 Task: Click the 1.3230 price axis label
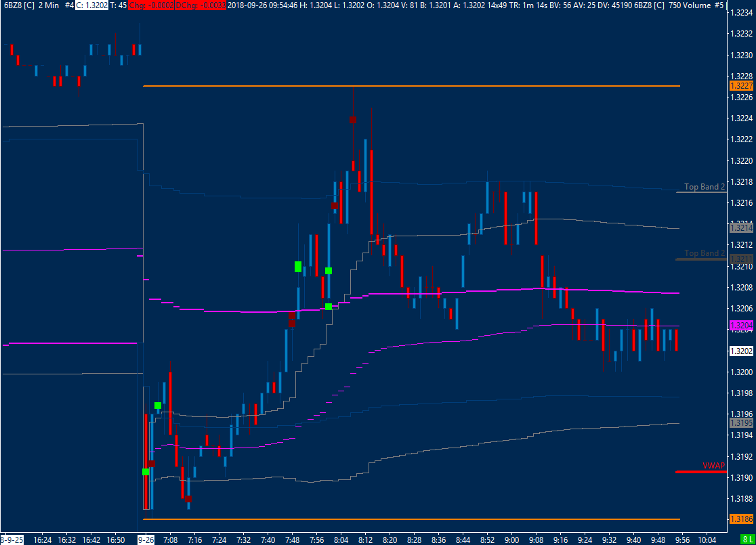click(742, 55)
